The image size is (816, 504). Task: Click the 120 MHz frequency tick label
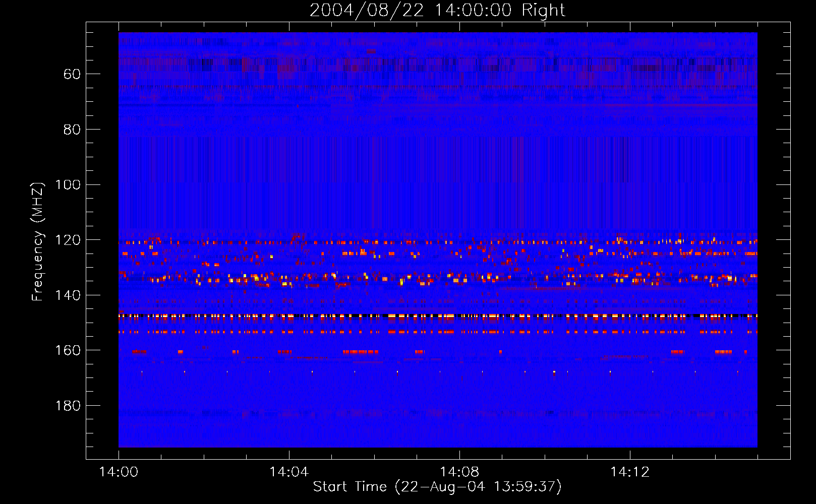point(68,240)
